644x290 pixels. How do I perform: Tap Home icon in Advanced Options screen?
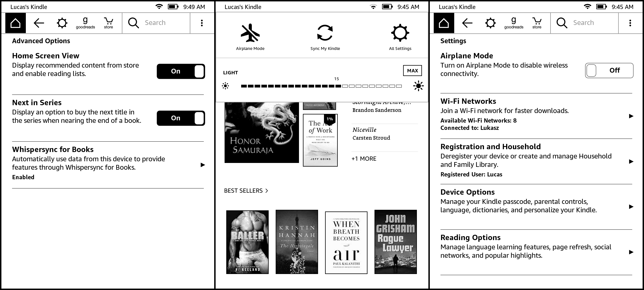15,23
